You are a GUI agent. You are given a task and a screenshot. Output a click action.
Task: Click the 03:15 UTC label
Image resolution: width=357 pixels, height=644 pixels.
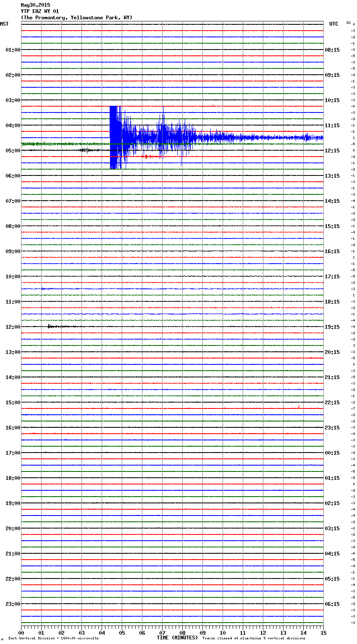[332, 529]
